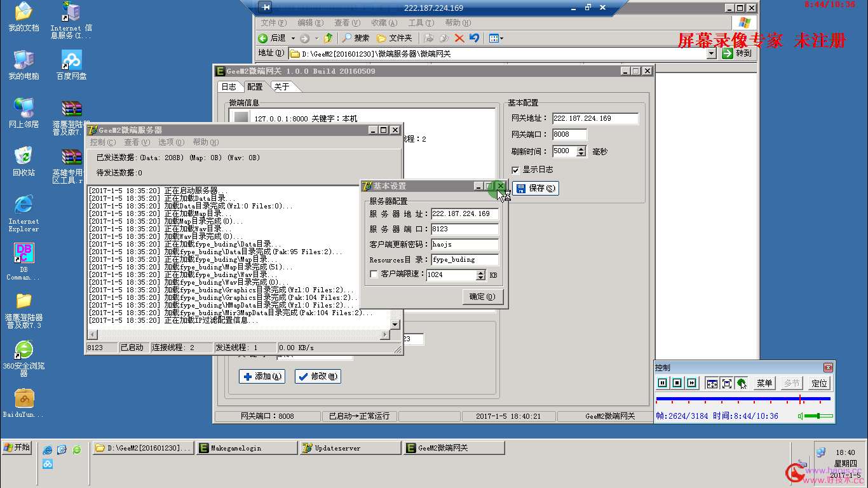The width and height of the screenshot is (868, 488).
Task: Open 我的电脑 desktop icon
Action: [24, 65]
